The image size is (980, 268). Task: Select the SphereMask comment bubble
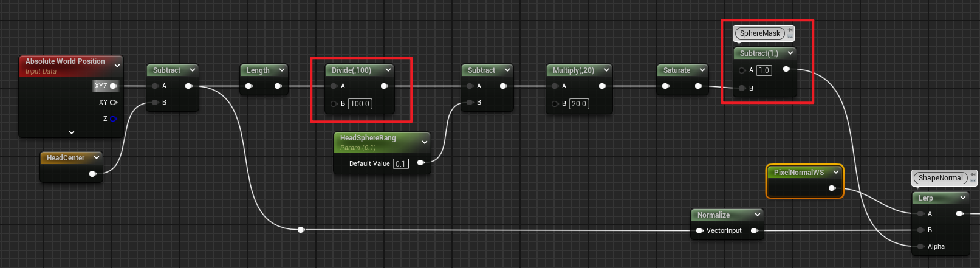coord(759,33)
